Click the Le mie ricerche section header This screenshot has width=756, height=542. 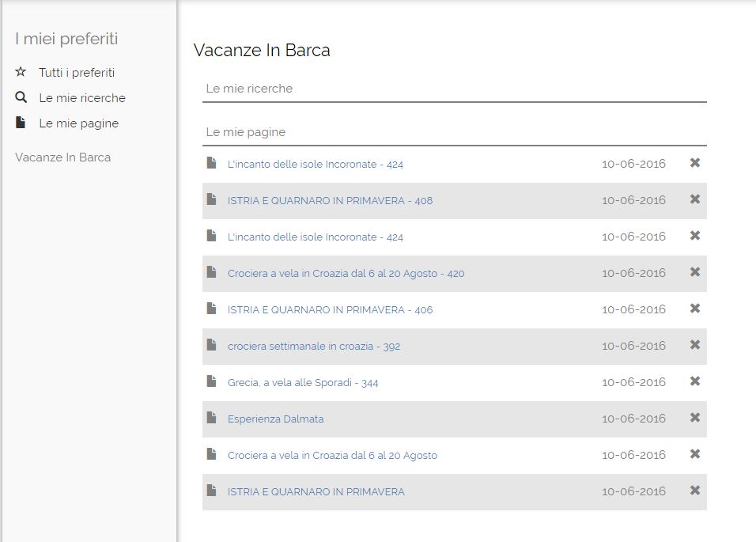[x=249, y=89]
